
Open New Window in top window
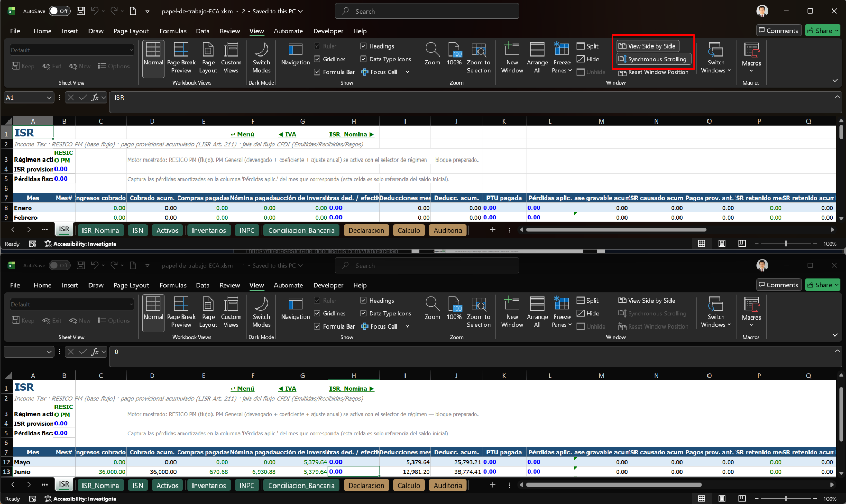tap(512, 58)
